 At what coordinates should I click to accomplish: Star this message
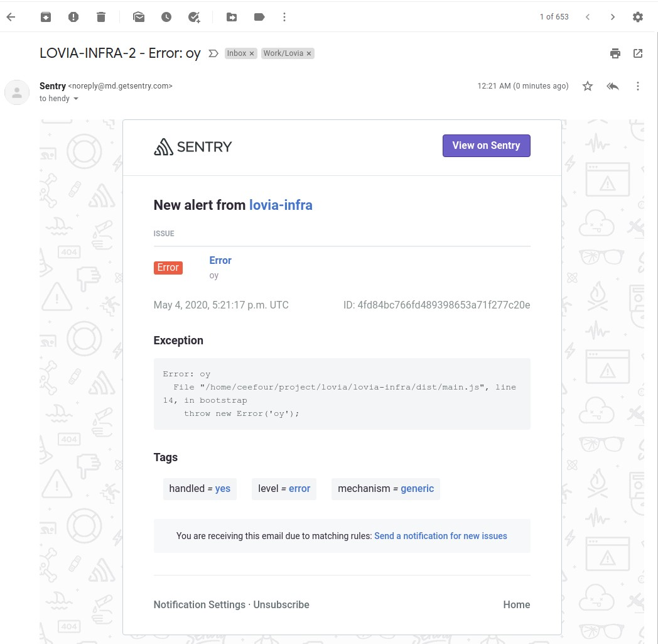[588, 86]
